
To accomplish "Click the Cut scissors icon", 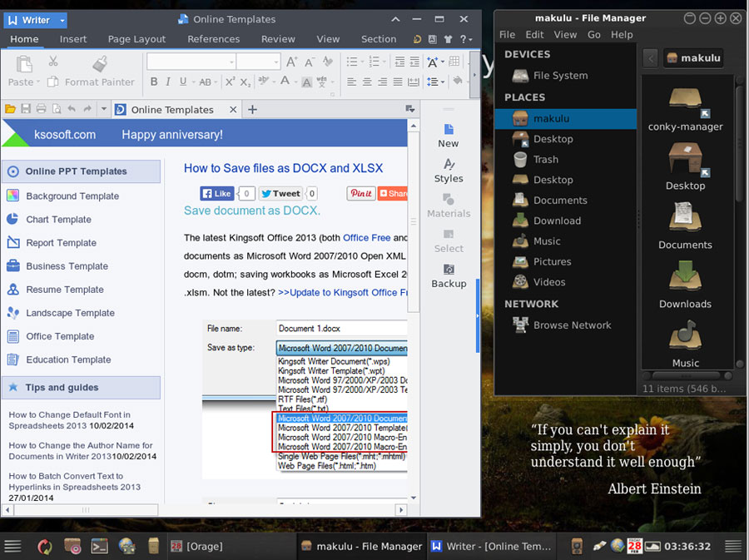I will [x=53, y=61].
